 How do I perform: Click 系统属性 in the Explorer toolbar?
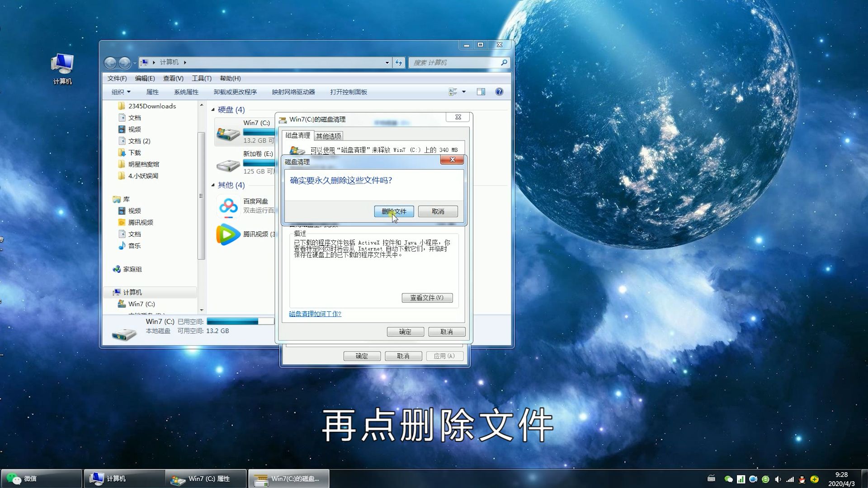(x=186, y=92)
